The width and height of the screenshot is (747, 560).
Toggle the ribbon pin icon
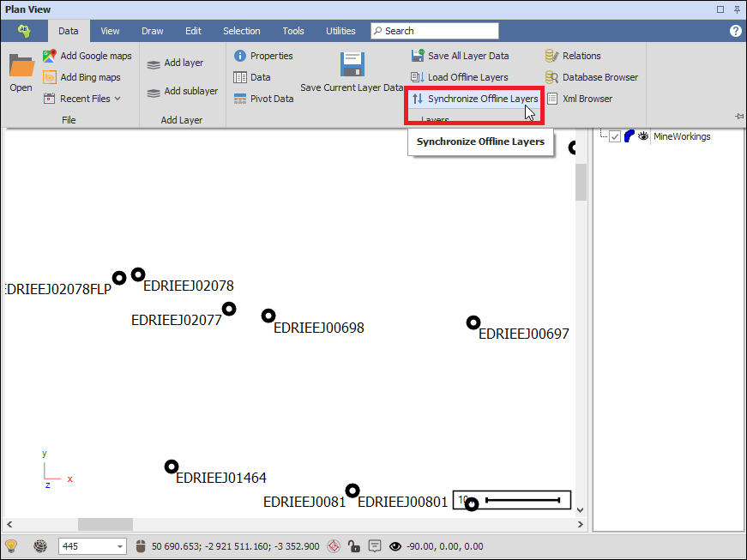738,116
